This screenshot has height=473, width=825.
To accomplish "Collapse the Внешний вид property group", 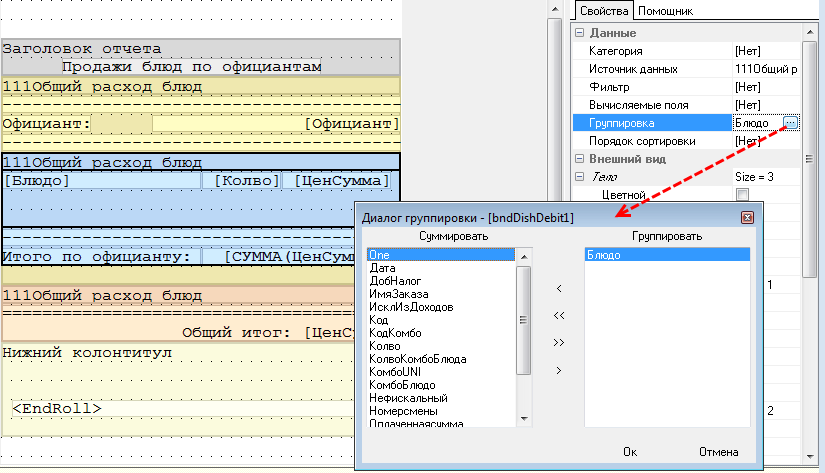I will (x=579, y=159).
